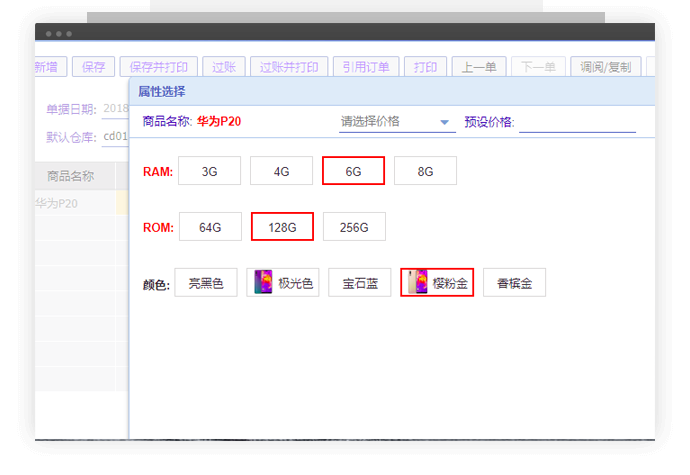
Task: Open the 请选择价格 dropdown
Action: click(x=397, y=122)
